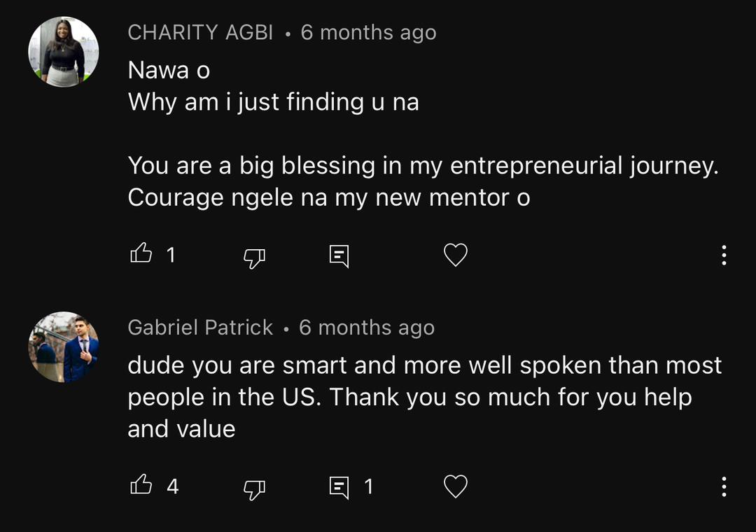Open Charity Agbi's profile picture
Screen dimensions: 756x532
63,52
